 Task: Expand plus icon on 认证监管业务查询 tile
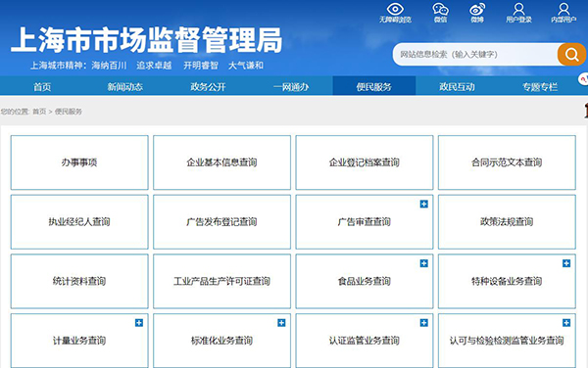(x=423, y=323)
